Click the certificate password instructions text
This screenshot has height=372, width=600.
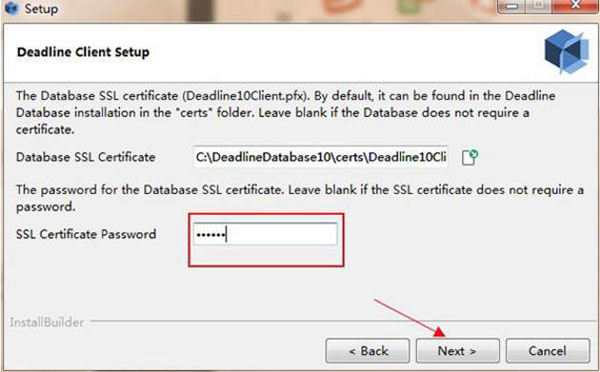(x=300, y=198)
